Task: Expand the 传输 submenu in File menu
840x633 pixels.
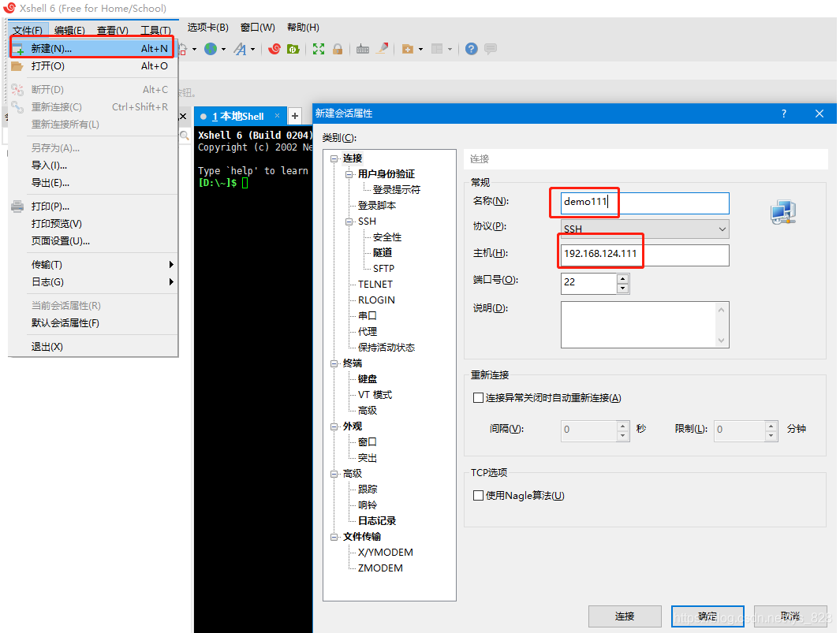Action: [x=93, y=265]
